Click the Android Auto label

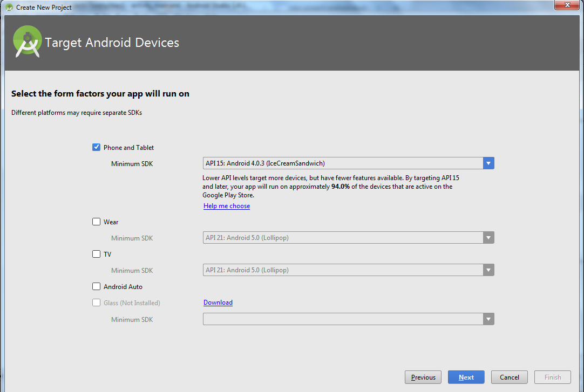[123, 287]
